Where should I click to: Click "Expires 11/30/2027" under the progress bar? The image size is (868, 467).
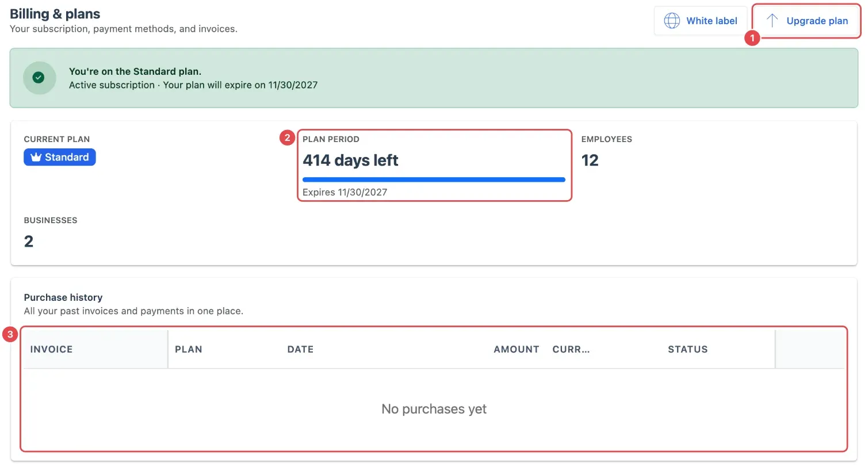tap(345, 192)
